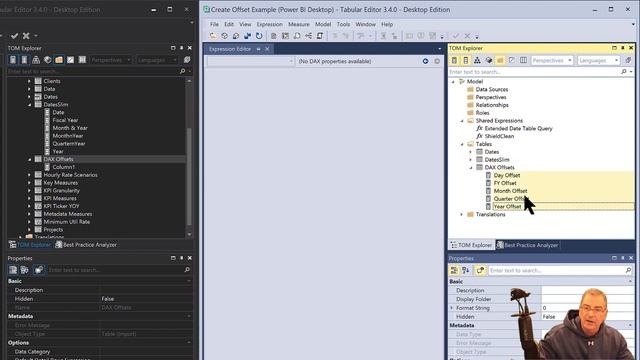Expand the Dates table in right explorer
This screenshot has height=360, width=640.
pyautogui.click(x=471, y=152)
